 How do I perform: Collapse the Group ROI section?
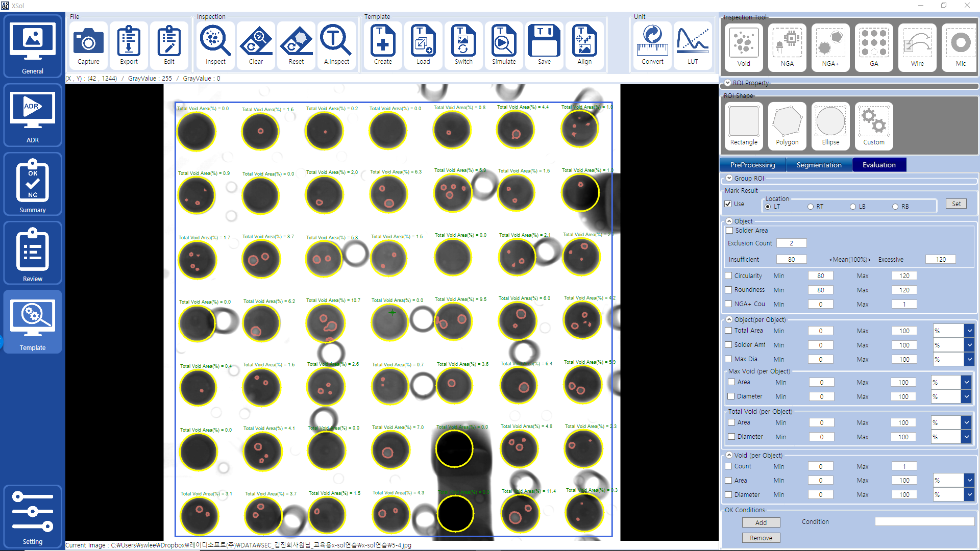tap(729, 178)
